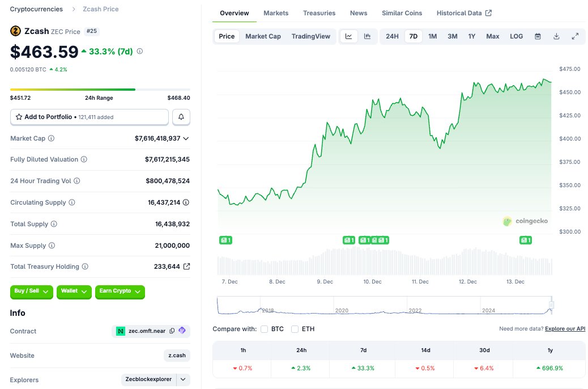
Task: Enable BTC comparison checkbox
Action: tap(264, 329)
